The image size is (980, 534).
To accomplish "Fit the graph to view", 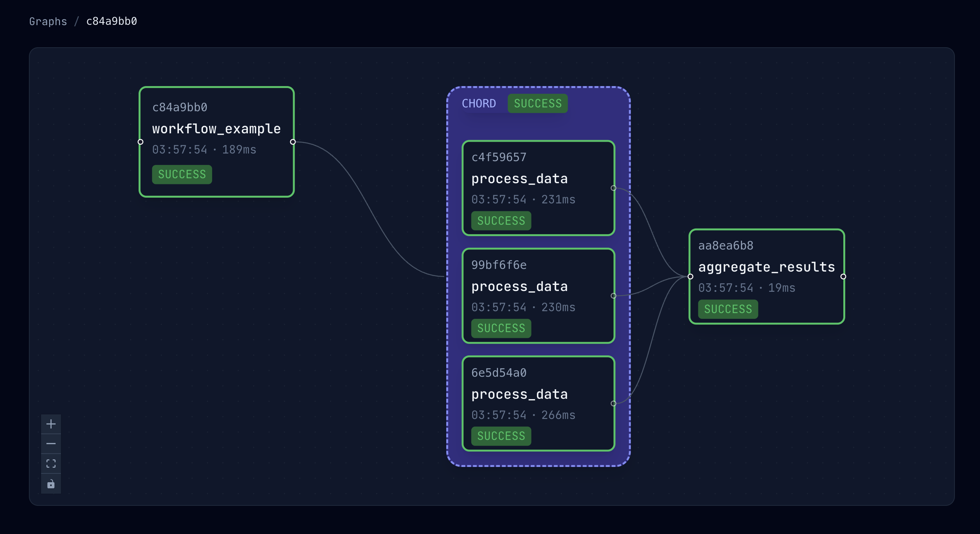I will coord(51,464).
